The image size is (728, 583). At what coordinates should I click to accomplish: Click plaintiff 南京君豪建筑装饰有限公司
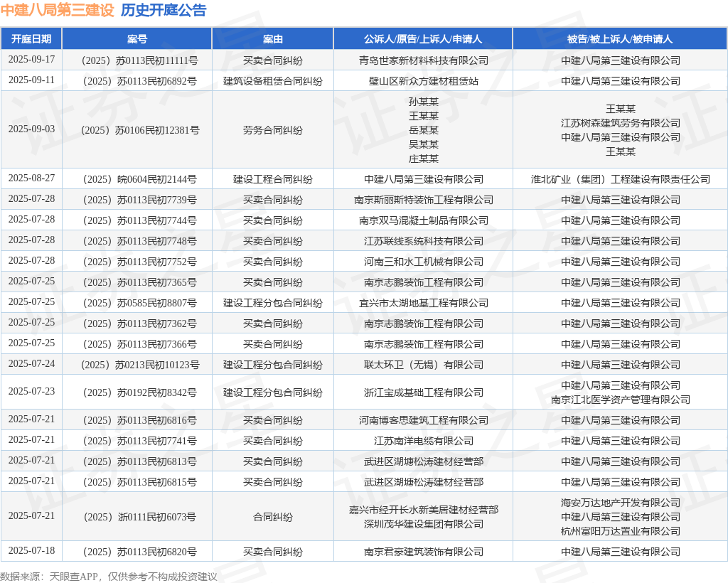coord(424,552)
